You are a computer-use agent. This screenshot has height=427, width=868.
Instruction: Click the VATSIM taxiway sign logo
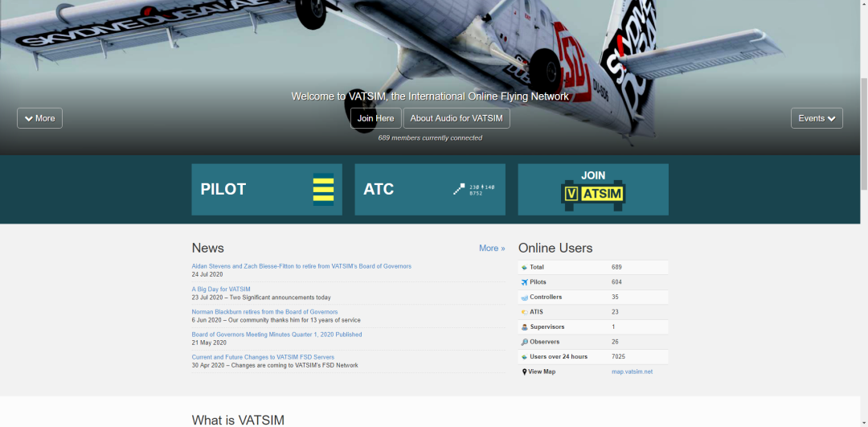(x=593, y=195)
